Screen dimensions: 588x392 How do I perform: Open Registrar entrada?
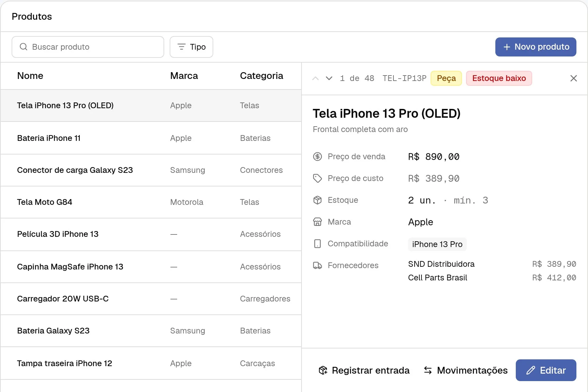(x=364, y=370)
